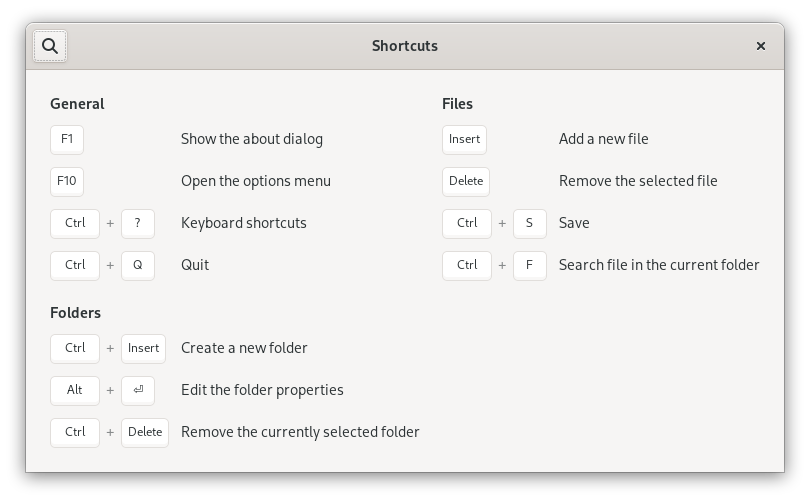810x501 pixels.
Task: Click 'Search file in the current folder' text
Action: (659, 265)
